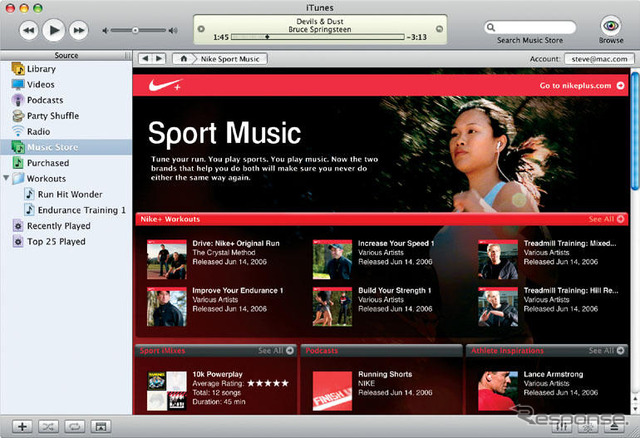Click the Nike+ swoosh logo

[x=165, y=85]
